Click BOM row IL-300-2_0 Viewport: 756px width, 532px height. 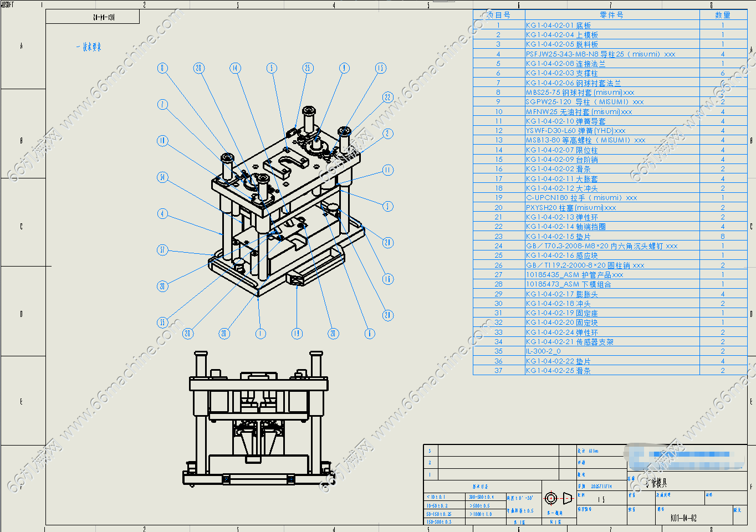pyautogui.click(x=543, y=351)
